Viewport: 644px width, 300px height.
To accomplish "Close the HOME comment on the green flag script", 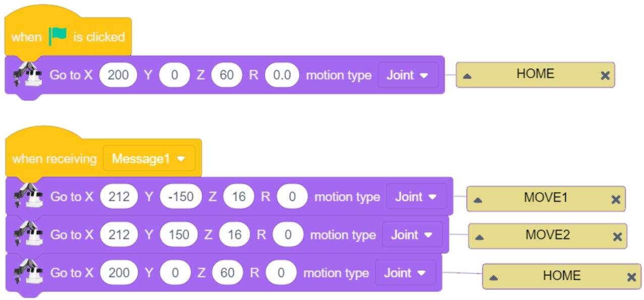I will [x=605, y=76].
